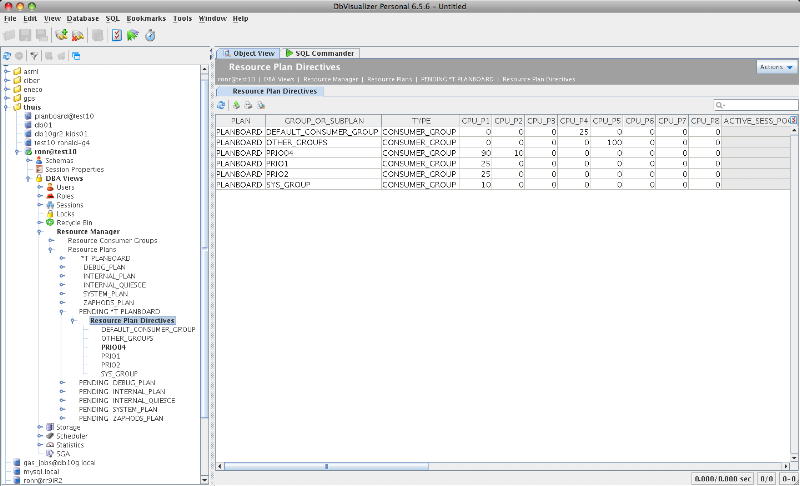800x486 pixels.
Task: Click the gray save toolbar icon
Action: click(x=25, y=35)
